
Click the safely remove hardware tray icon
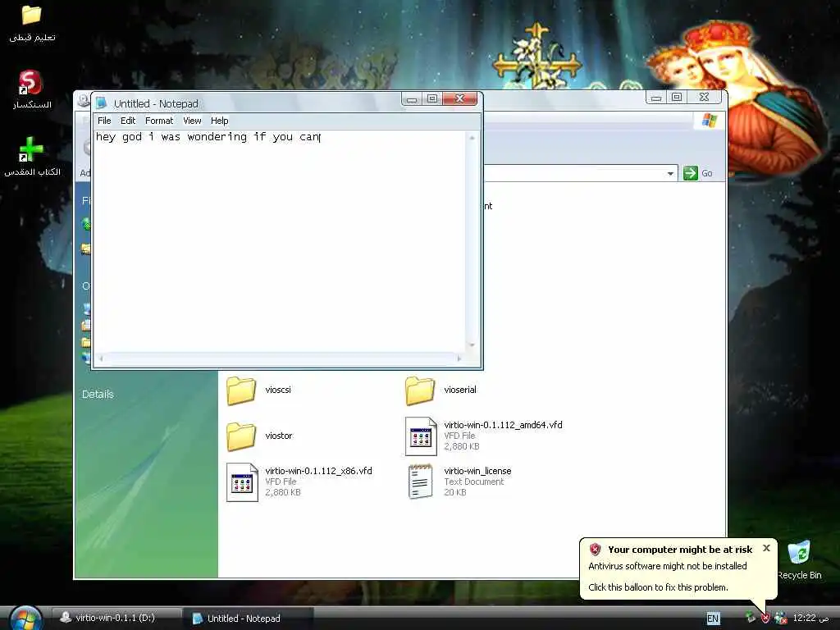click(x=751, y=618)
